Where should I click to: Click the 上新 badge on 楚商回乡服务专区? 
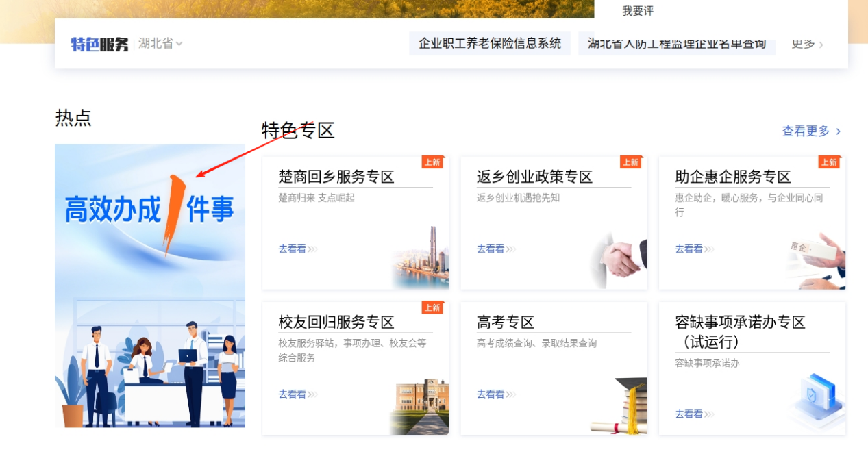(432, 162)
